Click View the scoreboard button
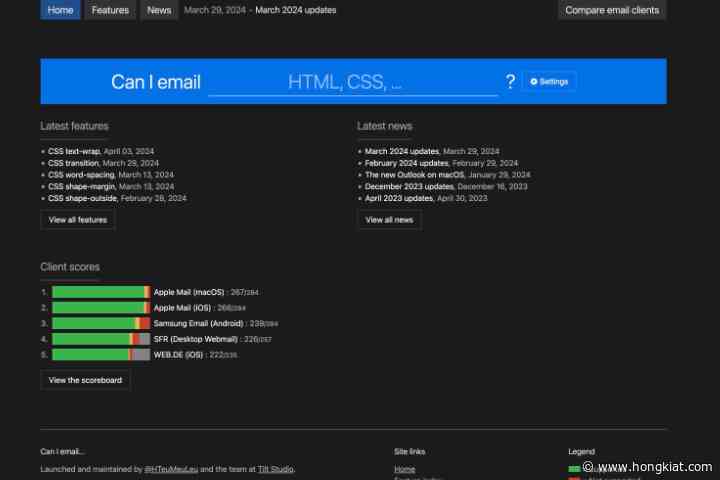 (x=85, y=380)
